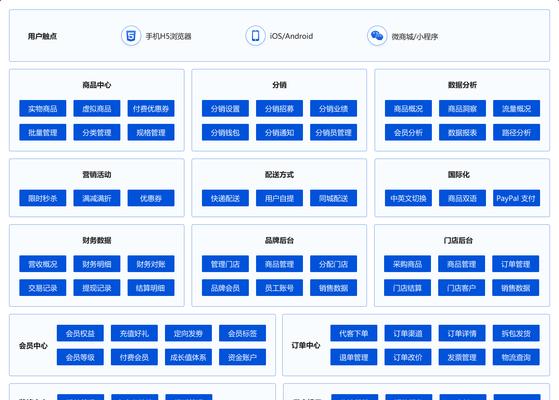Click the iOS/Android phone icon
Screen dimensions: 559x400
point(255,36)
